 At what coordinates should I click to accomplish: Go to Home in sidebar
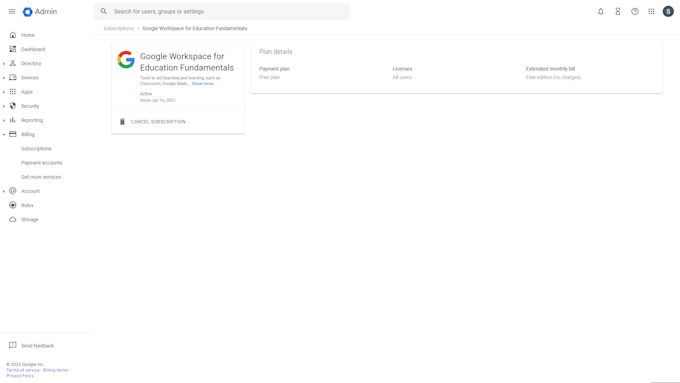pyautogui.click(x=28, y=35)
